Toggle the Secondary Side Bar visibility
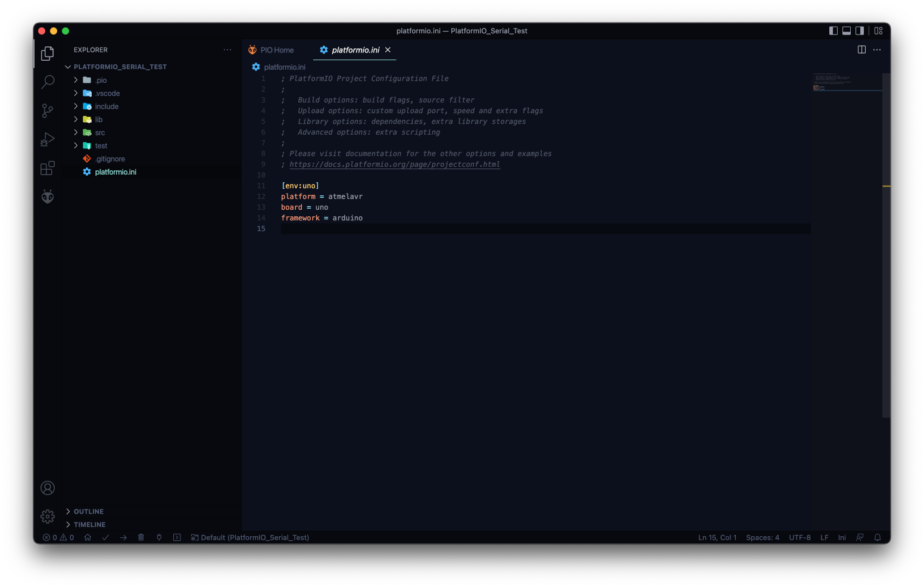 click(860, 31)
